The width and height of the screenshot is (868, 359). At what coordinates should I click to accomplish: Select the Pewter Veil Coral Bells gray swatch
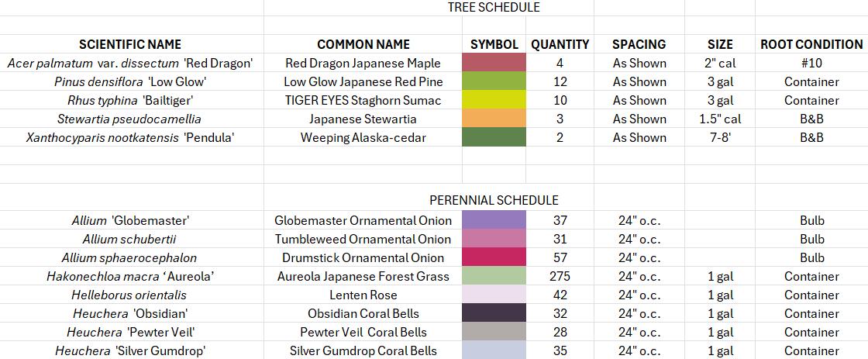pyautogui.click(x=494, y=332)
